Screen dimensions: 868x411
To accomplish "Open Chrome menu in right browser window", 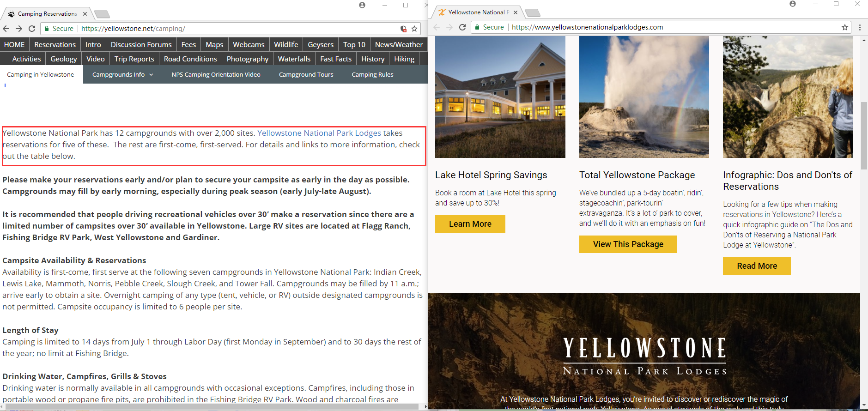I will (x=860, y=27).
